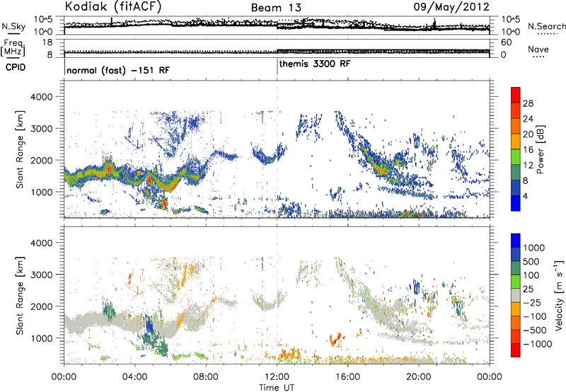Click the '12:00' time axis label
This screenshot has height=392, width=566.
coord(277,377)
